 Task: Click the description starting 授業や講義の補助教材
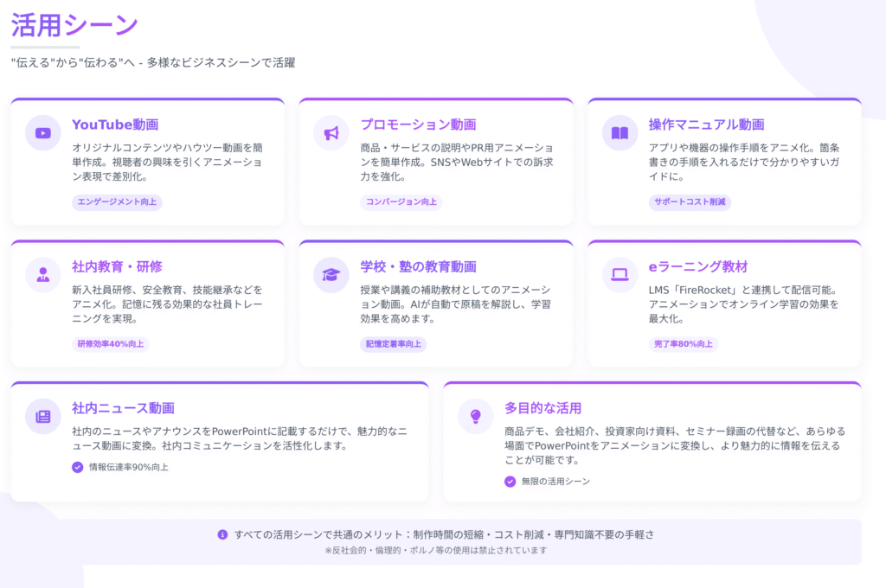(x=456, y=304)
